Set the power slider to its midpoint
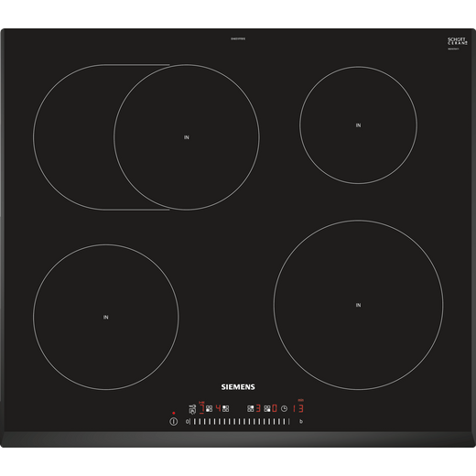The width and height of the screenshot is (476, 476). [240, 422]
